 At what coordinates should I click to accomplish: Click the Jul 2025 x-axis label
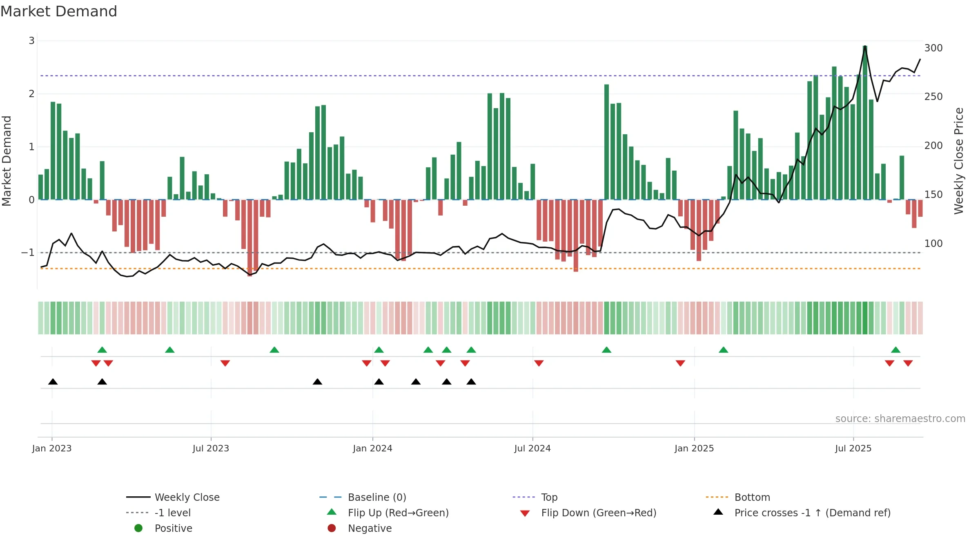(853, 448)
